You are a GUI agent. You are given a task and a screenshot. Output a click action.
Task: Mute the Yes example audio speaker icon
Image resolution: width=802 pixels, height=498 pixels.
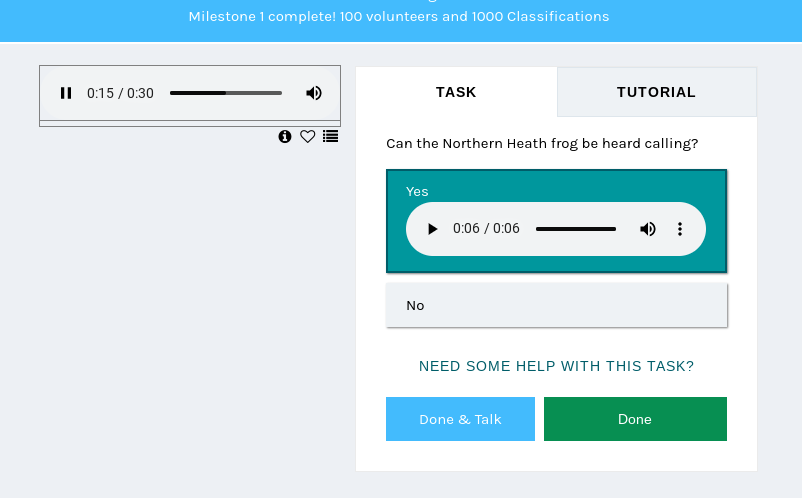tap(648, 229)
